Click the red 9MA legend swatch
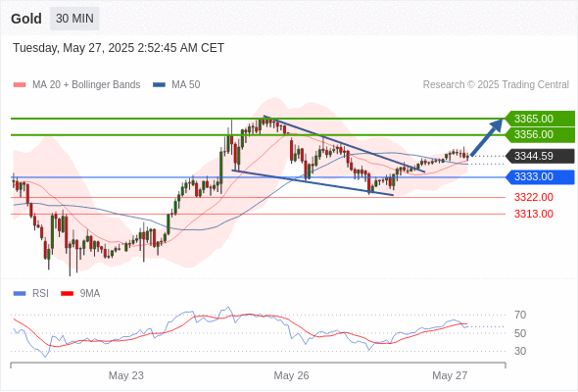Image resolution: width=578 pixels, height=392 pixels. coord(67,294)
